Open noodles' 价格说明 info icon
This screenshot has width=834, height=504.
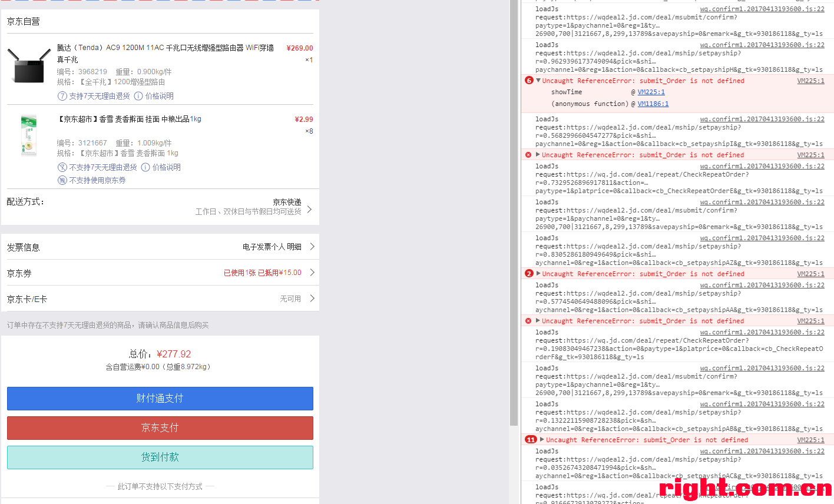(145, 167)
